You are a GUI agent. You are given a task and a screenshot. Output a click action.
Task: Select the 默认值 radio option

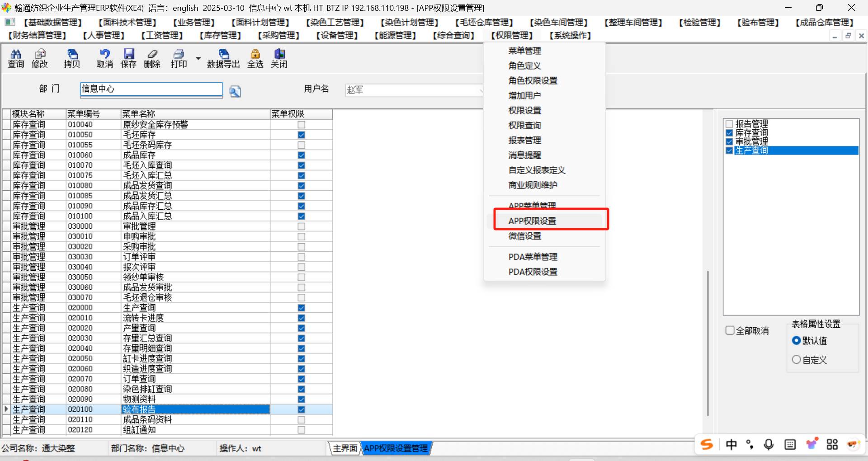[797, 340]
